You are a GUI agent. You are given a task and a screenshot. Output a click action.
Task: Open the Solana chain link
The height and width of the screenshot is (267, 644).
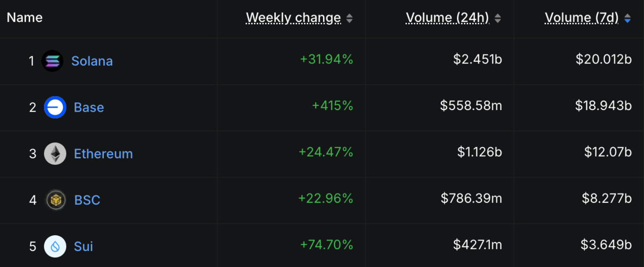92,61
